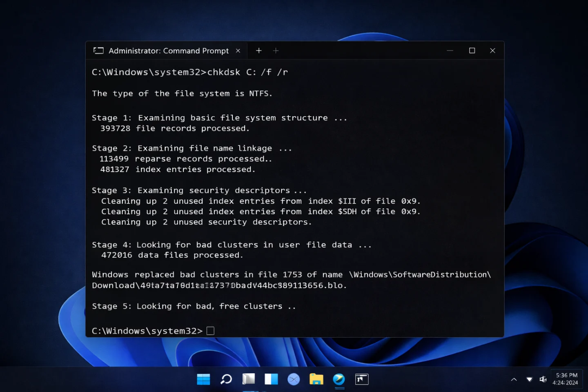The width and height of the screenshot is (588, 392).
Task: Click the cursor at the C:\Windows\system32> prompt
Action: pyautogui.click(x=210, y=331)
